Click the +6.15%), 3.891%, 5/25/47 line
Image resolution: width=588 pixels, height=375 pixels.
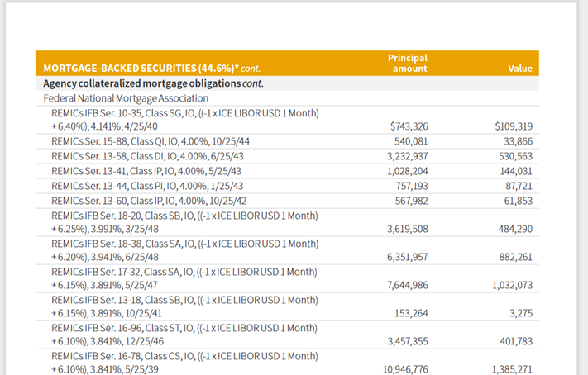pos(105,286)
